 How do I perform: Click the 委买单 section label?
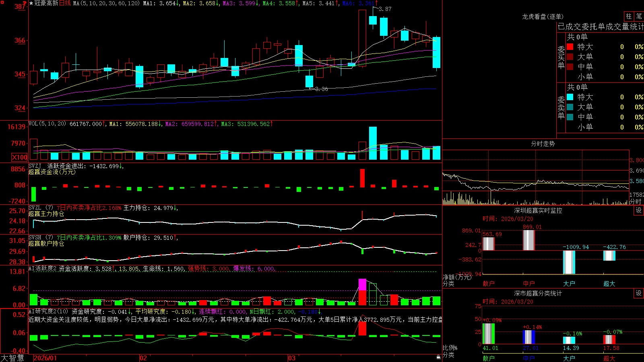561,58
